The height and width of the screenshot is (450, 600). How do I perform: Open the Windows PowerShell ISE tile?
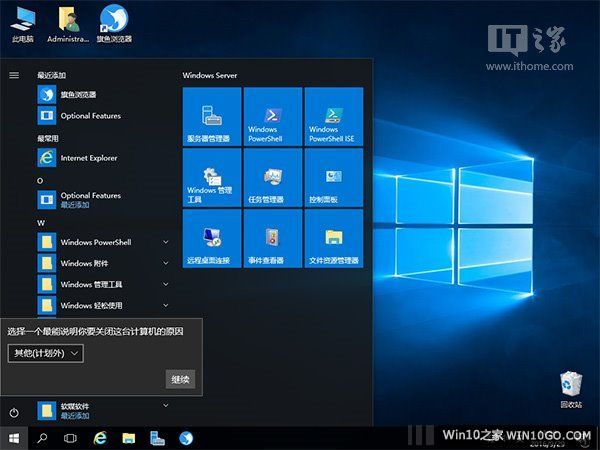[333, 116]
